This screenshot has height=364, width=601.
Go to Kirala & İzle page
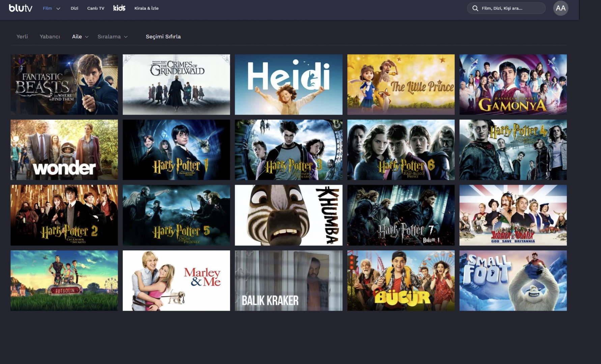click(x=146, y=8)
